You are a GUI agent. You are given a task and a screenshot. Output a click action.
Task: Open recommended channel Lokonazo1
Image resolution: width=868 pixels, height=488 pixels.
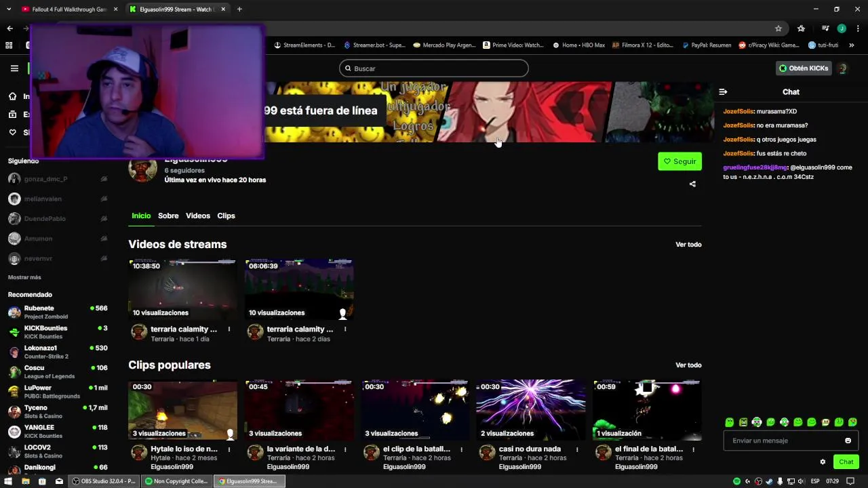point(58,352)
